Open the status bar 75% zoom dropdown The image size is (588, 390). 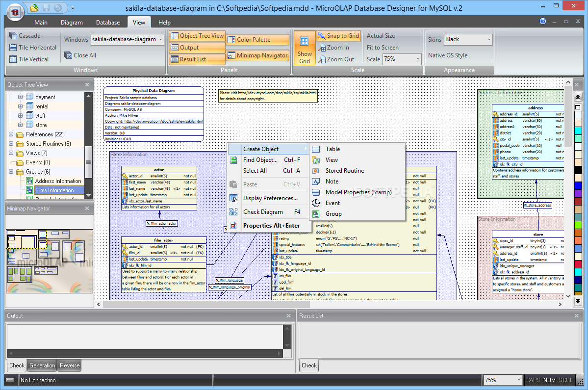pyautogui.click(x=519, y=380)
